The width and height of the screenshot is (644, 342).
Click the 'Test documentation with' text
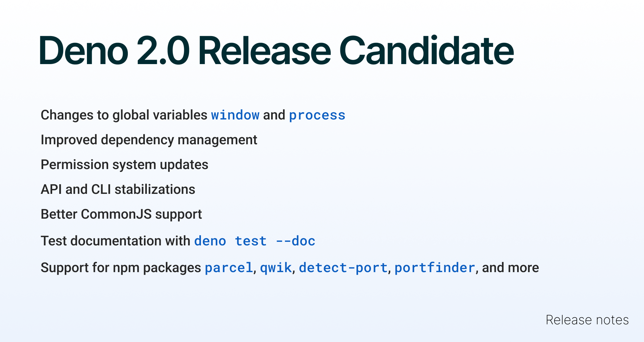(x=115, y=241)
